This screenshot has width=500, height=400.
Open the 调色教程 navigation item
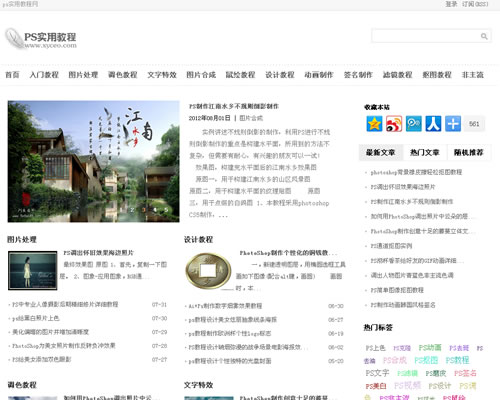tap(123, 75)
